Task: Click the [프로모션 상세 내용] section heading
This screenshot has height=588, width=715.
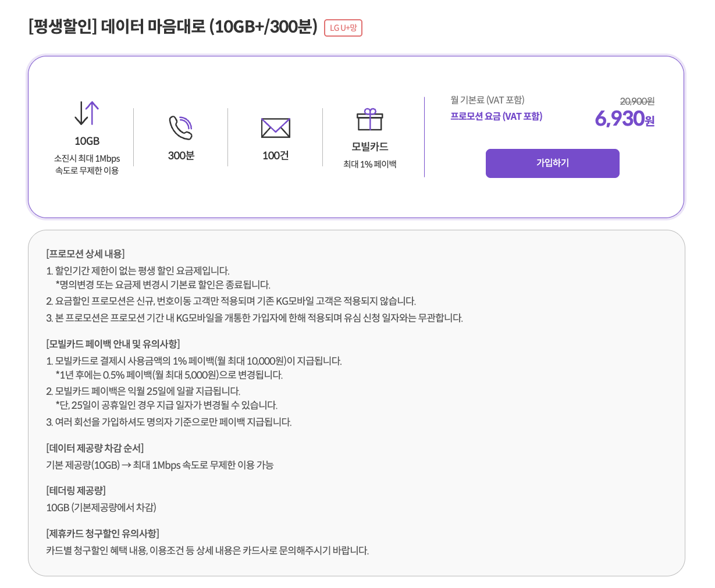Action: (x=86, y=254)
